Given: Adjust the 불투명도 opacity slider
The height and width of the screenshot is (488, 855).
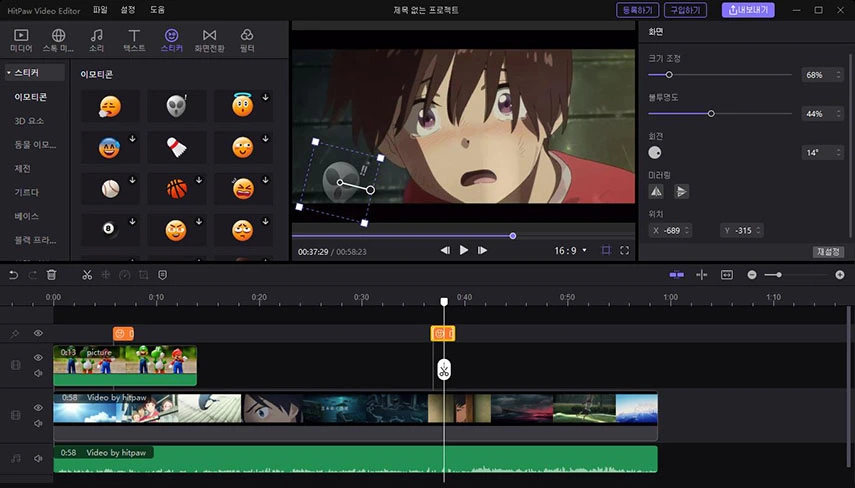Looking at the screenshot, I should tap(711, 113).
